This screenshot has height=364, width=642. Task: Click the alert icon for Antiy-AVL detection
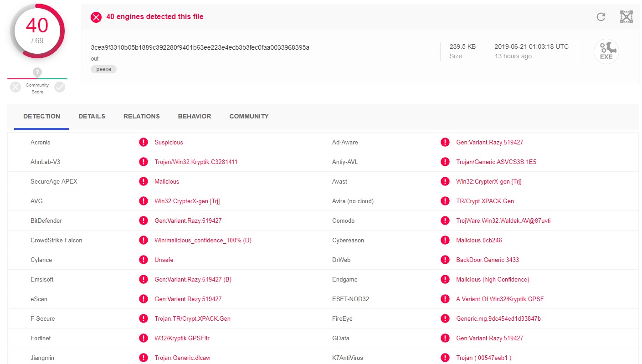click(x=445, y=162)
